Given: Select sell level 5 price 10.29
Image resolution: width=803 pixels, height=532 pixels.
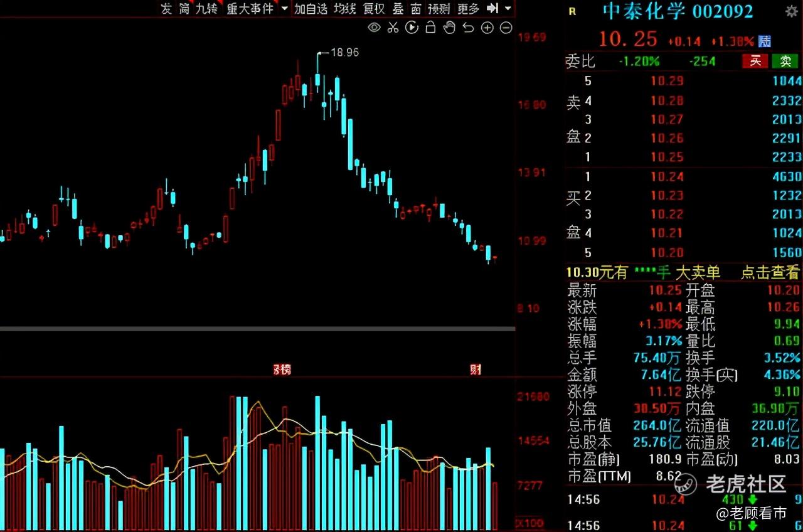Looking at the screenshot, I should point(666,80).
